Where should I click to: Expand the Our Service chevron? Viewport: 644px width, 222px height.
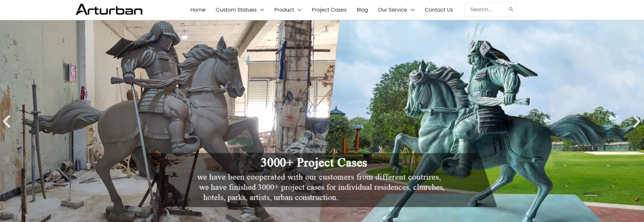pos(412,10)
